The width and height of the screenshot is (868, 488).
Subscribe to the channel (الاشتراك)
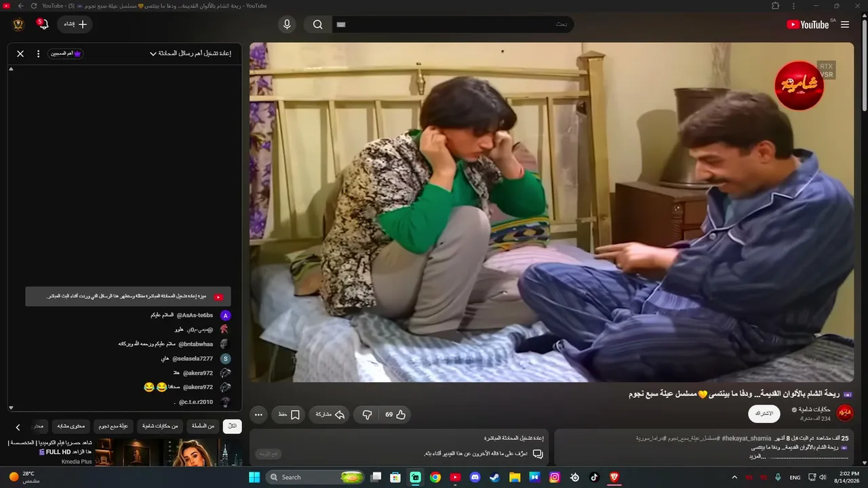(x=764, y=413)
